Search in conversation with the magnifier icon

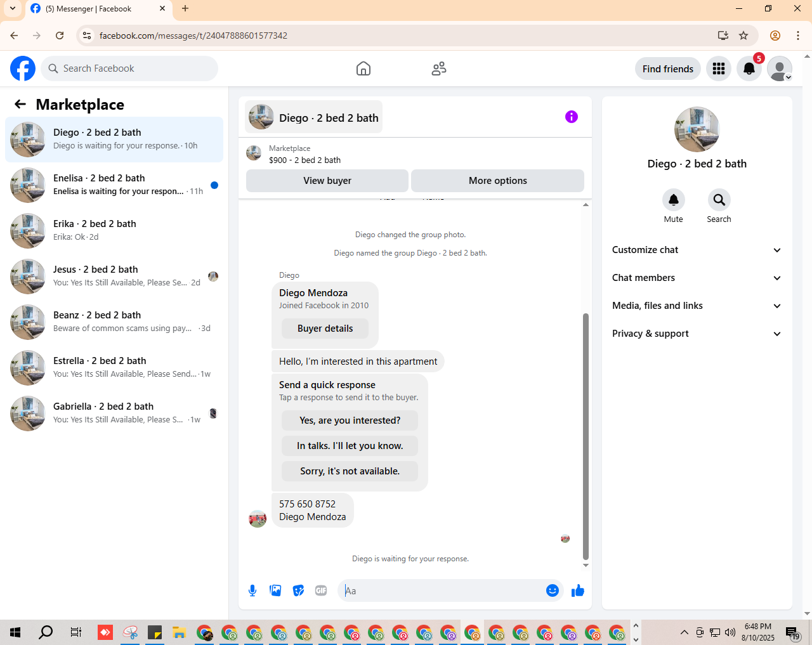tap(719, 200)
